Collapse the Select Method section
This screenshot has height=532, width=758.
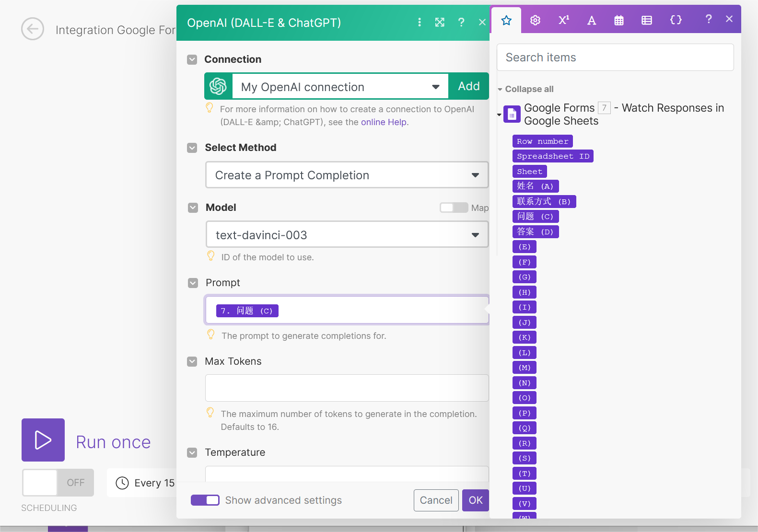tap(192, 148)
